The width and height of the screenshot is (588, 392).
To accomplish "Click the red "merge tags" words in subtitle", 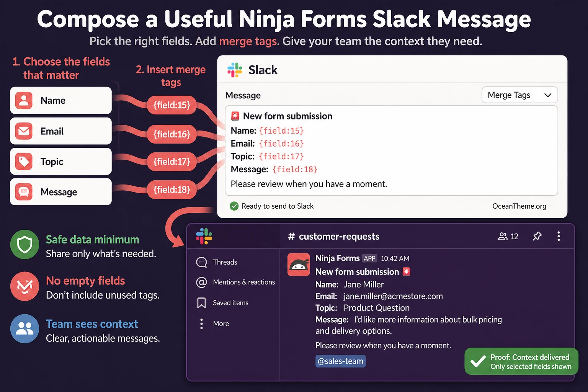I will pyautogui.click(x=248, y=41).
